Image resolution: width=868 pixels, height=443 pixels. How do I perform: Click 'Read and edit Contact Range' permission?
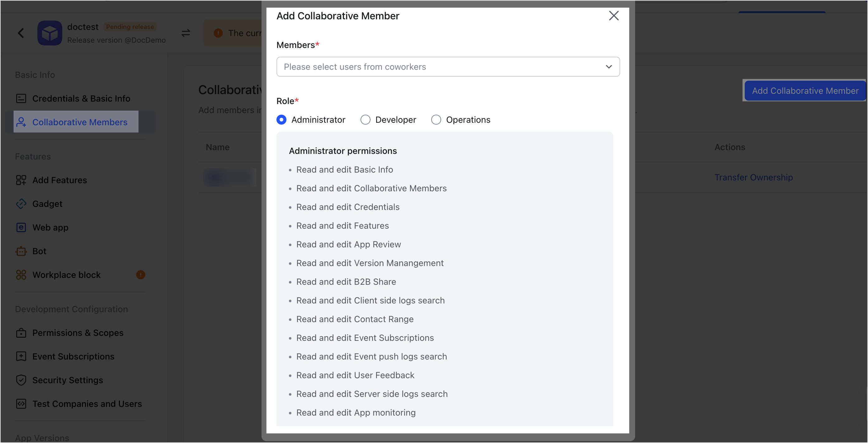[355, 319]
